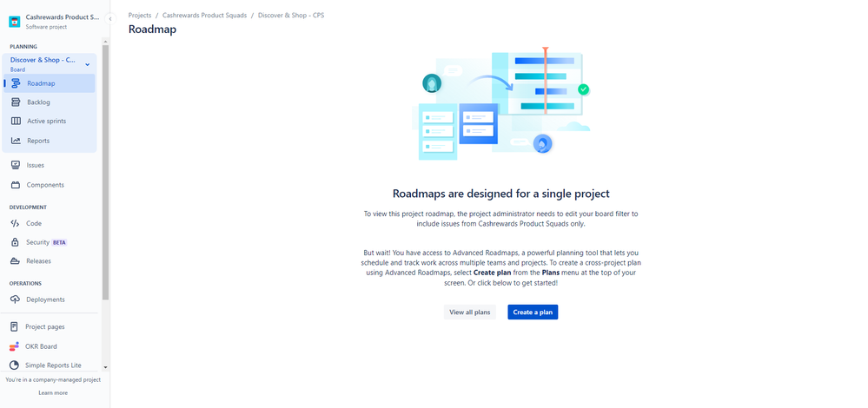The width and height of the screenshot is (868, 408).
Task: Click the Discover & Shop - CPS breadcrumb
Action: pos(291,16)
